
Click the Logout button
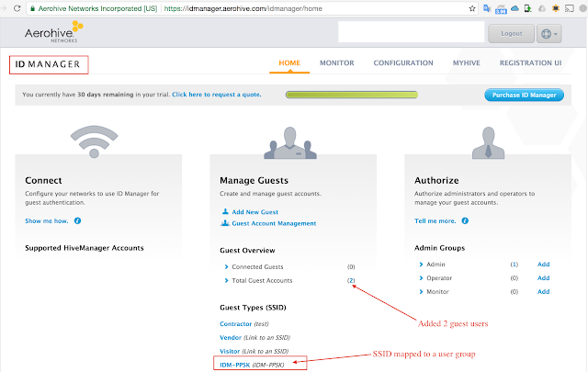[x=511, y=34]
